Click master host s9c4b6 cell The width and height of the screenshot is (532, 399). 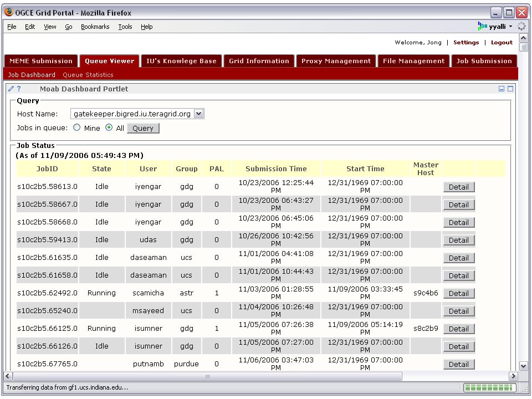coord(426,293)
